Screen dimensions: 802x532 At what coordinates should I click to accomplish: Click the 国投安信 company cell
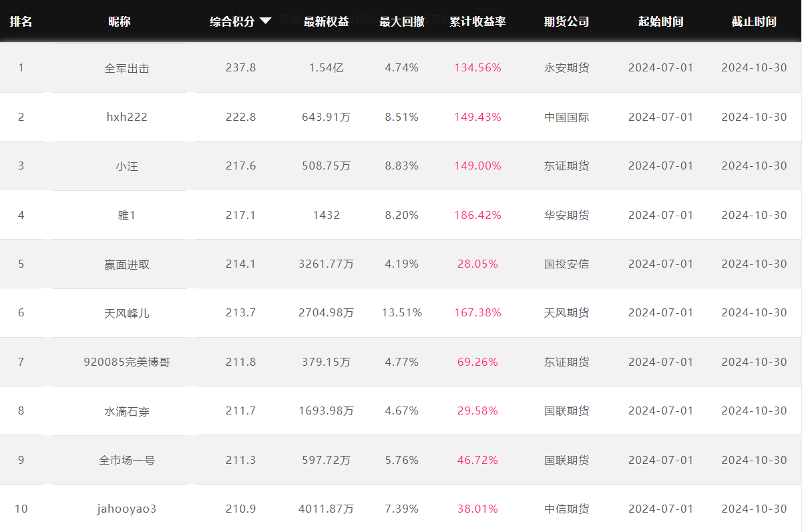click(566, 264)
